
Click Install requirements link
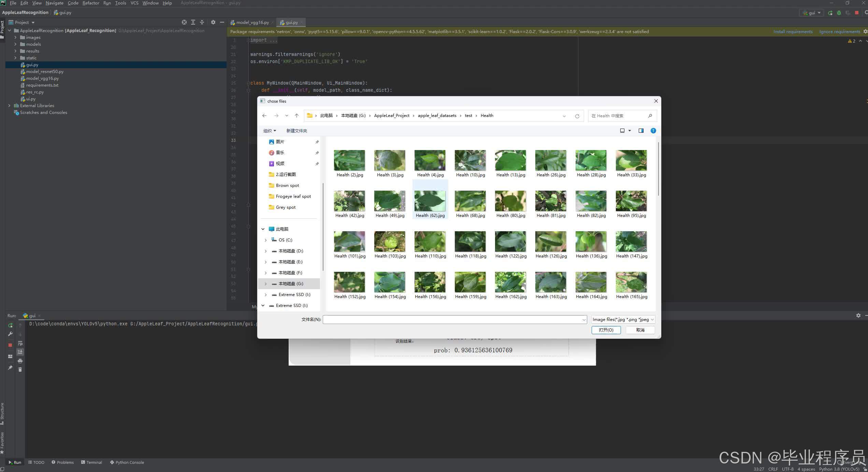click(793, 32)
